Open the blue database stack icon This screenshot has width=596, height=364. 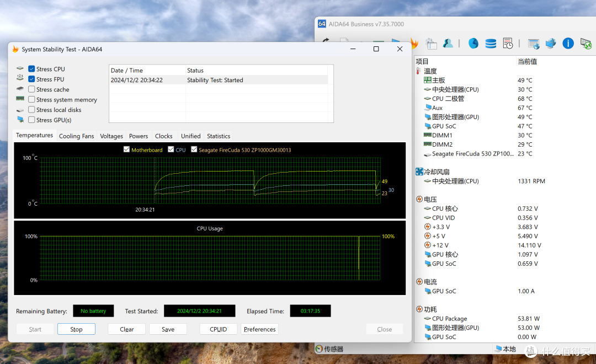click(491, 44)
